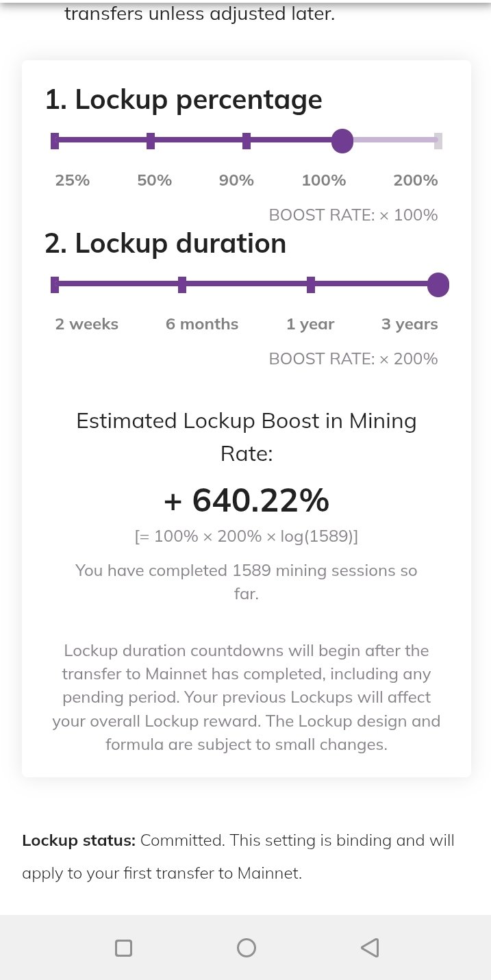491x980 pixels.
Task: Pick the 6 months duration stop
Action: point(182,285)
